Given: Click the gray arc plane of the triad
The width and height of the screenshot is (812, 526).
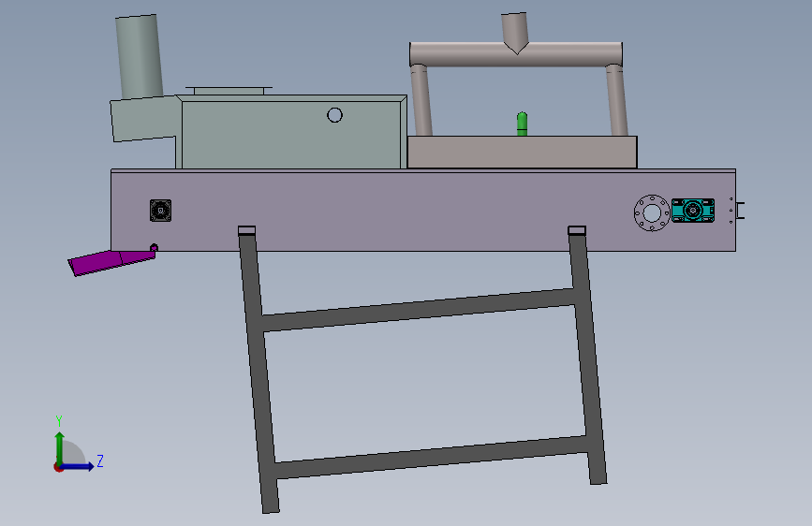Looking at the screenshot, I should coord(74,453).
